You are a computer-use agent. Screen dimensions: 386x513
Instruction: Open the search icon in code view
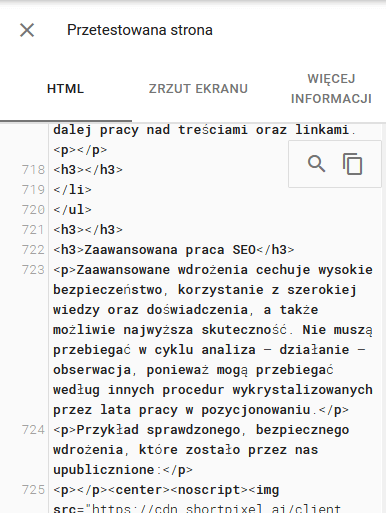click(316, 164)
